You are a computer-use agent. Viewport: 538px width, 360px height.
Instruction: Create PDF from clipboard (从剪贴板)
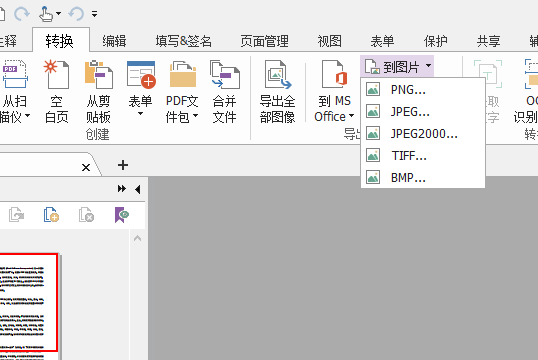(x=98, y=92)
